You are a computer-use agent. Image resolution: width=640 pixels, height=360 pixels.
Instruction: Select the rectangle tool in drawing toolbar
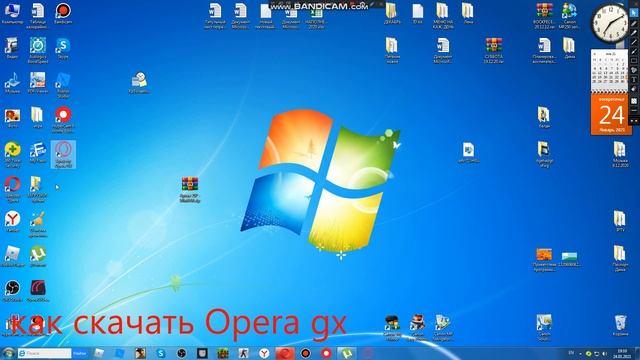[634, 61]
